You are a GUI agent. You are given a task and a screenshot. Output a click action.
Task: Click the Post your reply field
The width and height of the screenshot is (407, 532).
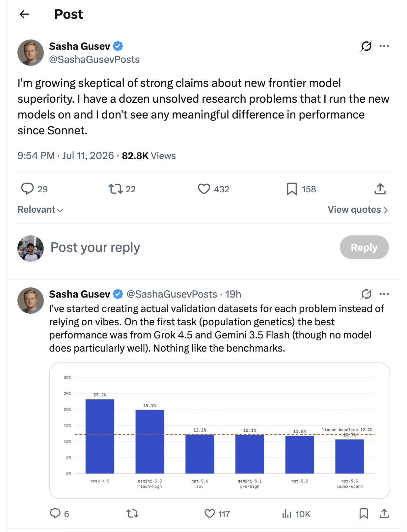(191, 247)
